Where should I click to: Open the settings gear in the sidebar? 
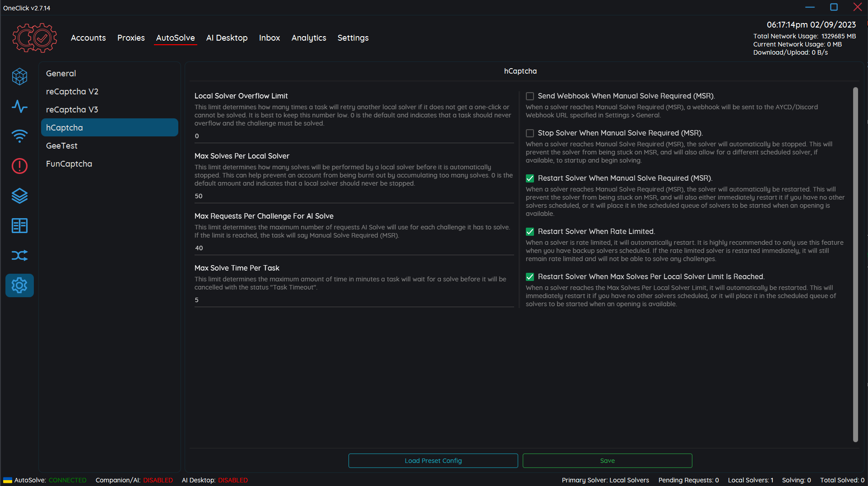[19, 285]
